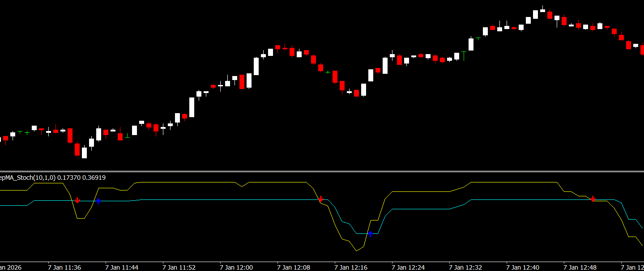644x271 pixels.
Task: Click the 7 Jan 12:08 time axis label
Action: pos(294,267)
